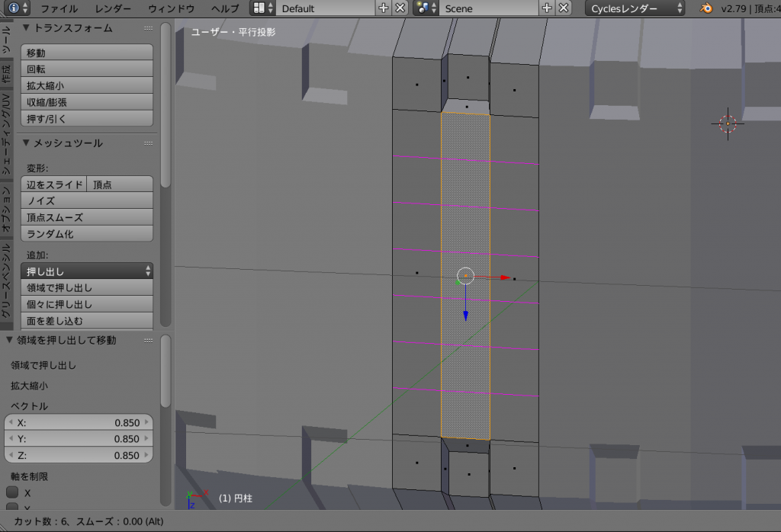Add a new screen layout with plus
The image size is (781, 532).
[x=384, y=8]
